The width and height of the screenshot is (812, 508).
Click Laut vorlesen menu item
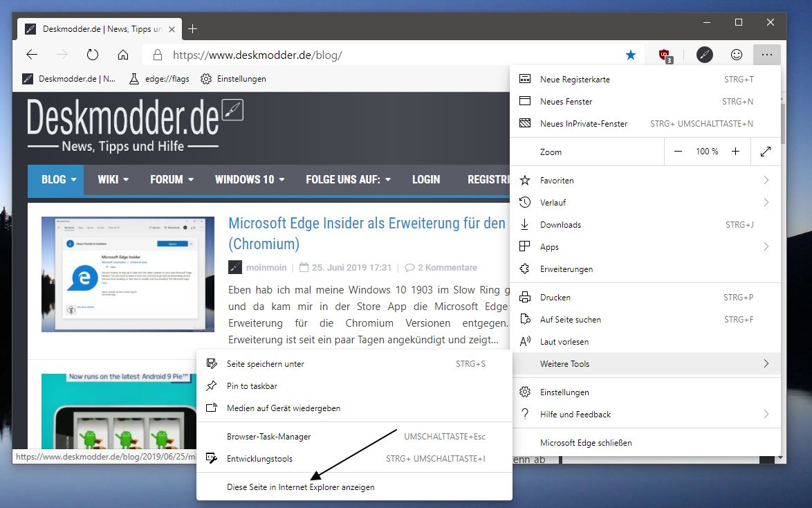[645, 342]
